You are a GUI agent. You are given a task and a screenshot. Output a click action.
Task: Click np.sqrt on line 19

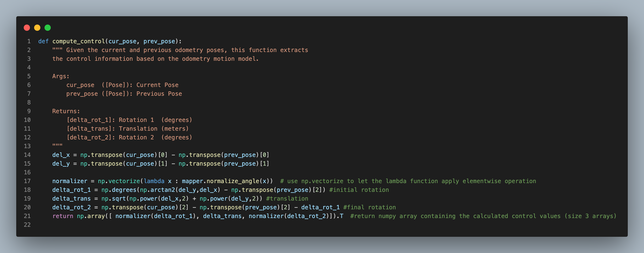pos(114,199)
